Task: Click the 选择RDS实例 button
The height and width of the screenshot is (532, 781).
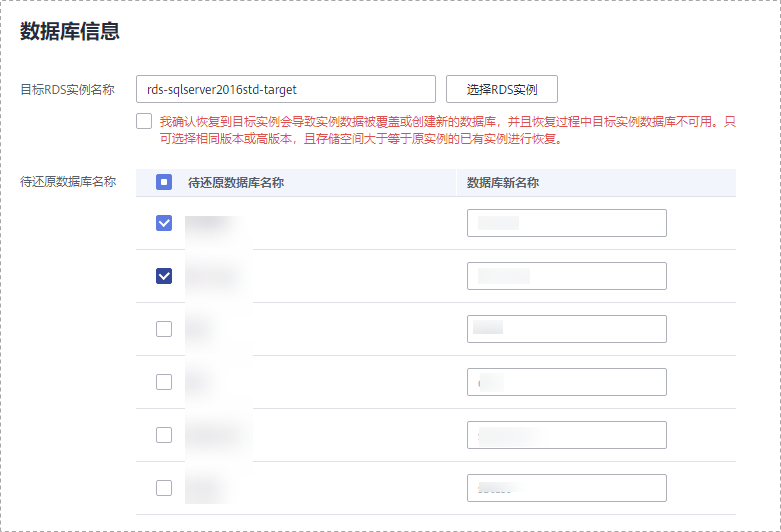Action: click(501, 89)
